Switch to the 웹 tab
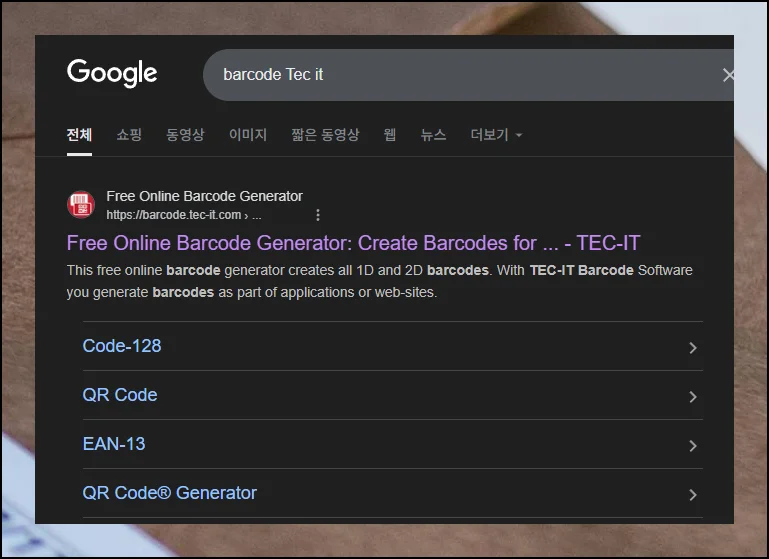769x559 pixels. (390, 135)
